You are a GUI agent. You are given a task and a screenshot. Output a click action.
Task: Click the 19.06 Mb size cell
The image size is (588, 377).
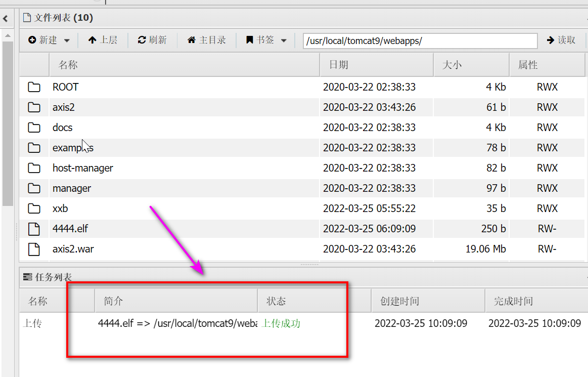click(x=486, y=249)
